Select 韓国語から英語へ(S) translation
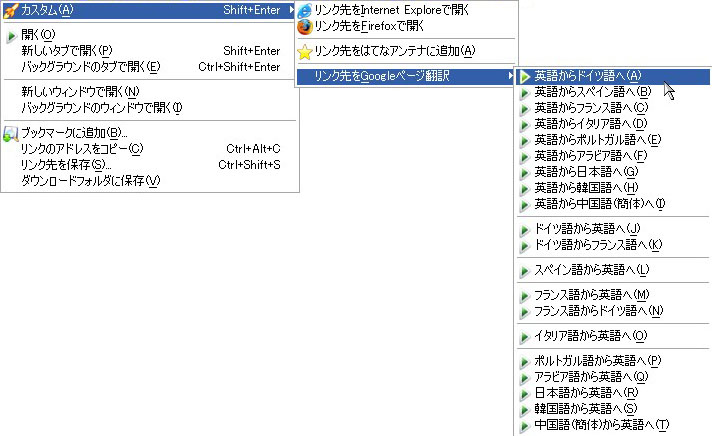This screenshot has width=712, height=436. (613, 409)
